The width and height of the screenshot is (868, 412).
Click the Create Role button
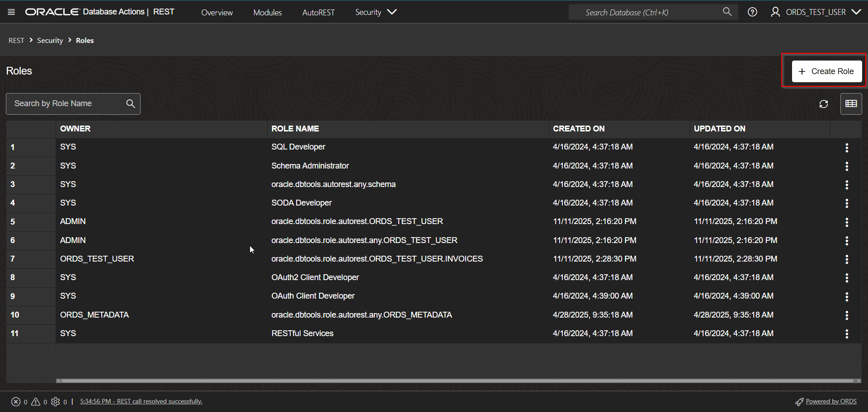827,71
